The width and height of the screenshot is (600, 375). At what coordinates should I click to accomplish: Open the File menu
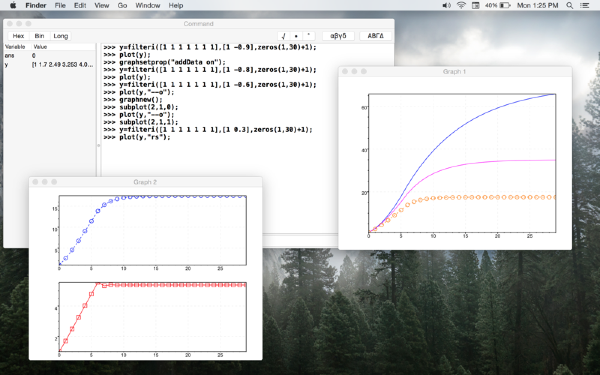click(60, 5)
